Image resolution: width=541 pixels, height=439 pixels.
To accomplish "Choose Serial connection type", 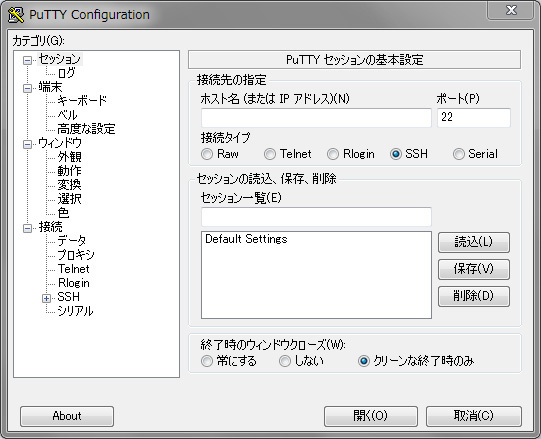I will 459,154.
